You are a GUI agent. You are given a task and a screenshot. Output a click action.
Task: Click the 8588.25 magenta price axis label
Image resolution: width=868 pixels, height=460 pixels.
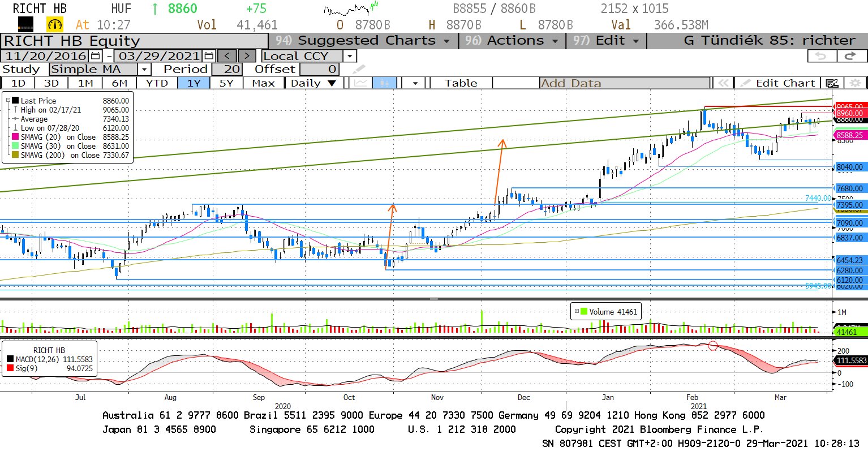[850, 135]
